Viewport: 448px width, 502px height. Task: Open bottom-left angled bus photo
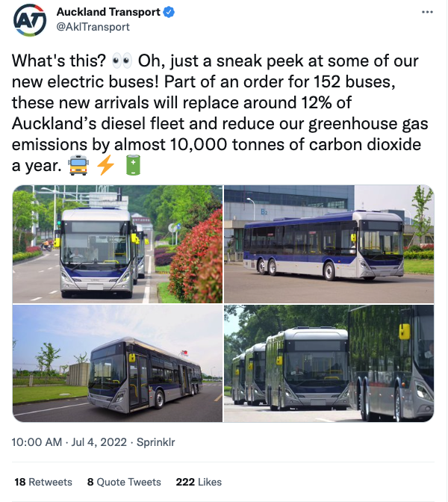point(117,363)
